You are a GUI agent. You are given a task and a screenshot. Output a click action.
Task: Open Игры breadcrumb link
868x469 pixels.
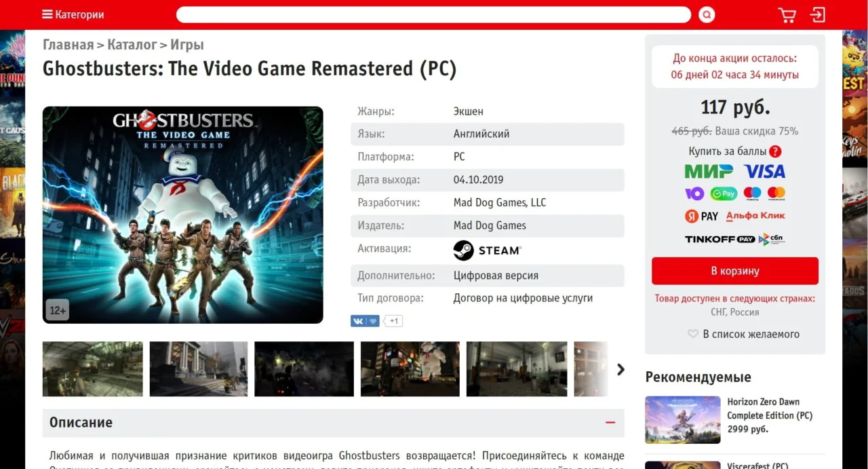tap(186, 45)
